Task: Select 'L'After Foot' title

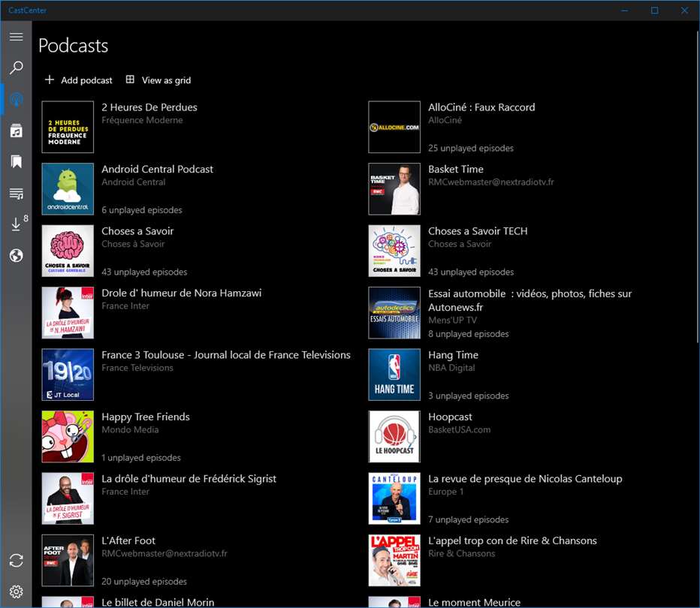Action: tap(128, 540)
